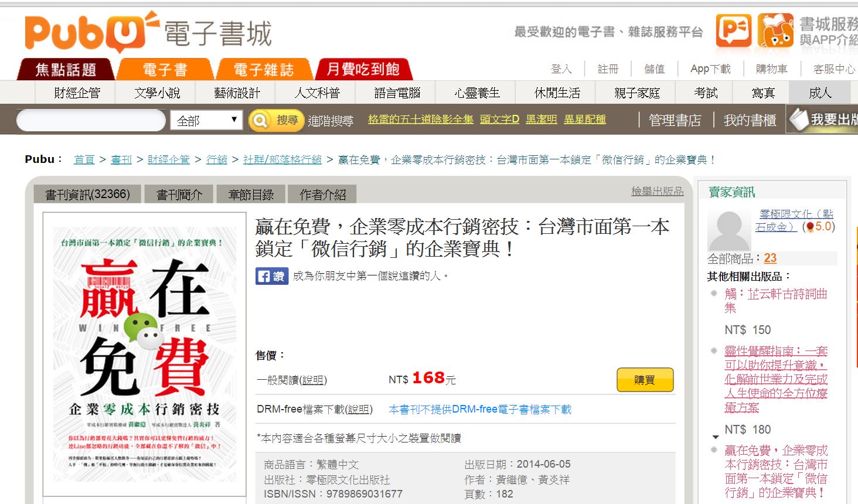Click the 贏在免費 book cover thumbnail
The width and height of the screenshot is (858, 504).
pyautogui.click(x=144, y=356)
